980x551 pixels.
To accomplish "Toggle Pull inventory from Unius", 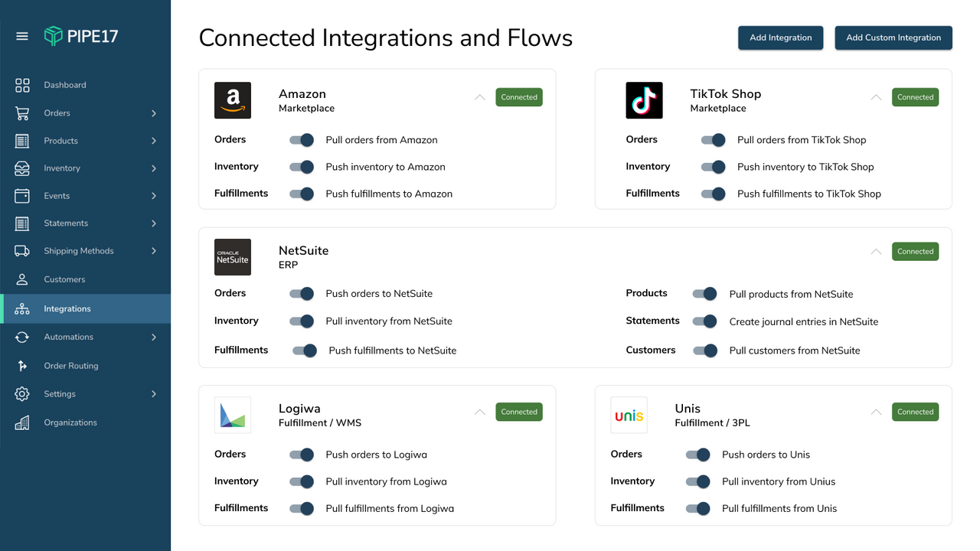I will tap(698, 481).
